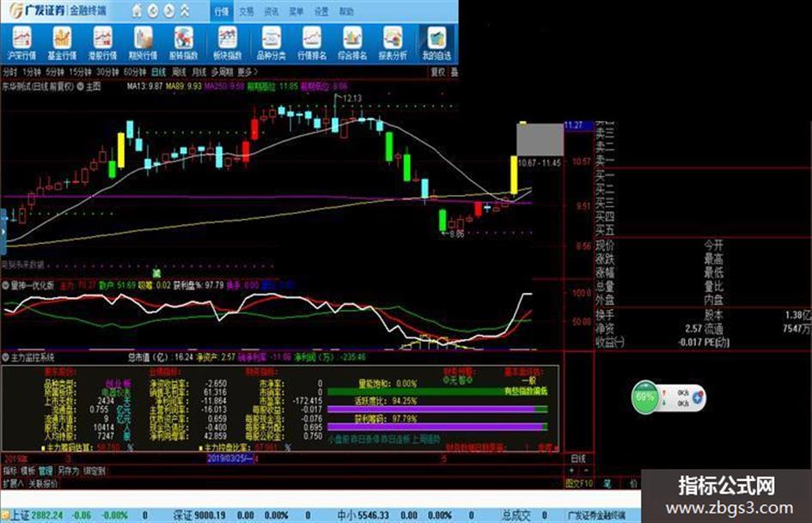Click the 量能饱和 green bar

tap(437, 392)
